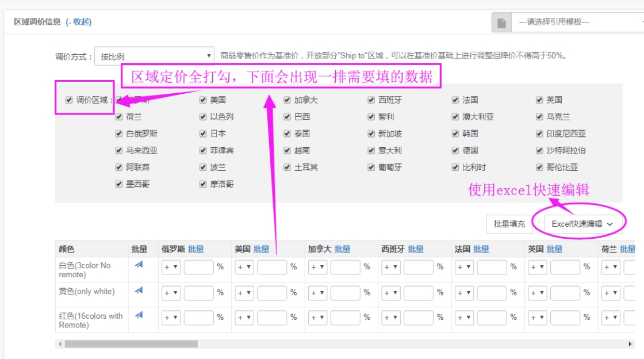
Task: Open the 调价方式 按比例 dropdown
Action: coord(155,56)
